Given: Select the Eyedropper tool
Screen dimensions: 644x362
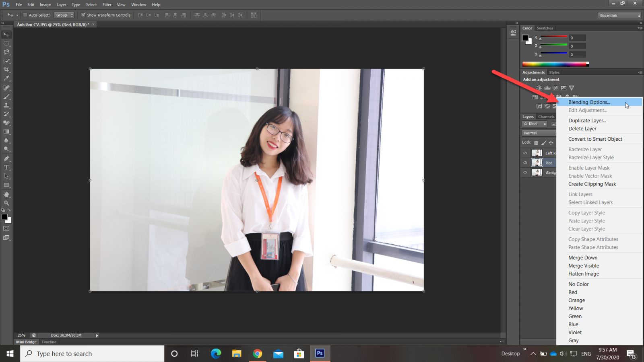Looking at the screenshot, I should (x=6, y=78).
